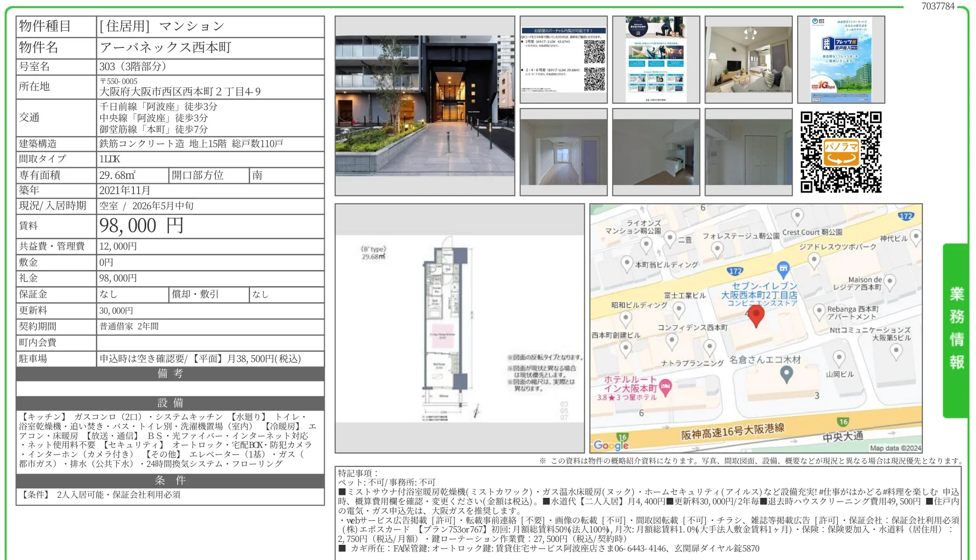The height and width of the screenshot is (560, 976).
Task: View the furnished living room photo
Action: pos(750,59)
